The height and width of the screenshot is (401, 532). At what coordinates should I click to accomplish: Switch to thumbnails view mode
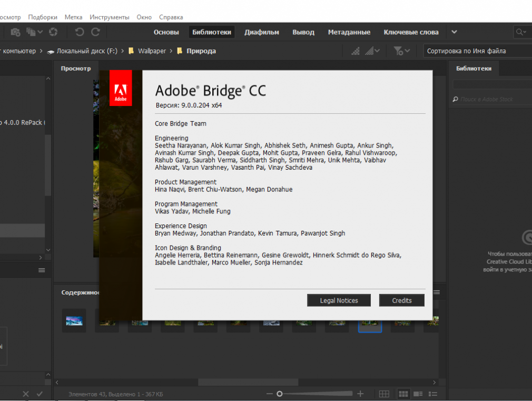click(403, 394)
